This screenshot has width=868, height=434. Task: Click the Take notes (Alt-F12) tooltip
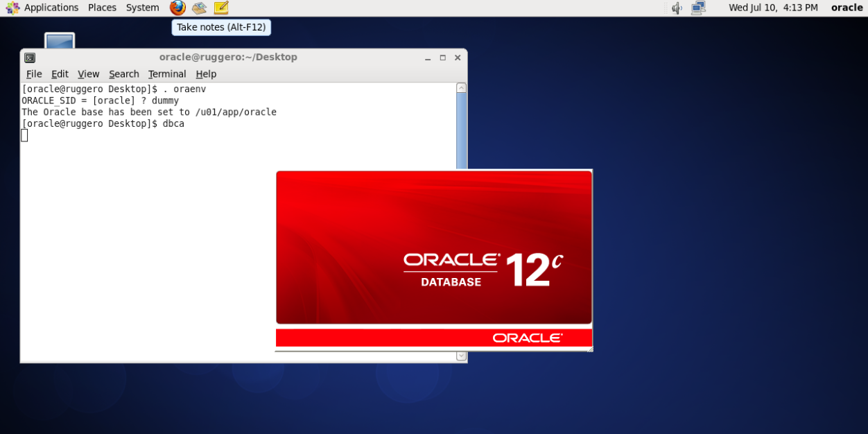tap(221, 27)
